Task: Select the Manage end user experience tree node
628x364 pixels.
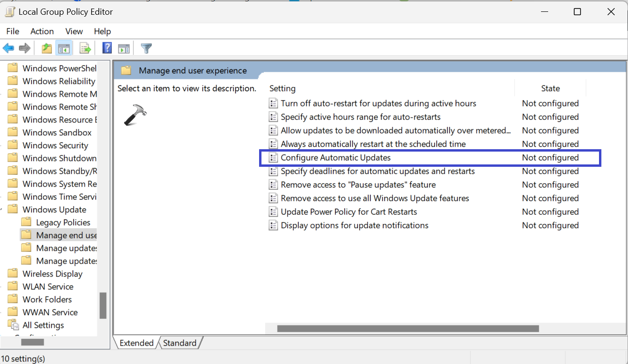Action: tap(66, 235)
